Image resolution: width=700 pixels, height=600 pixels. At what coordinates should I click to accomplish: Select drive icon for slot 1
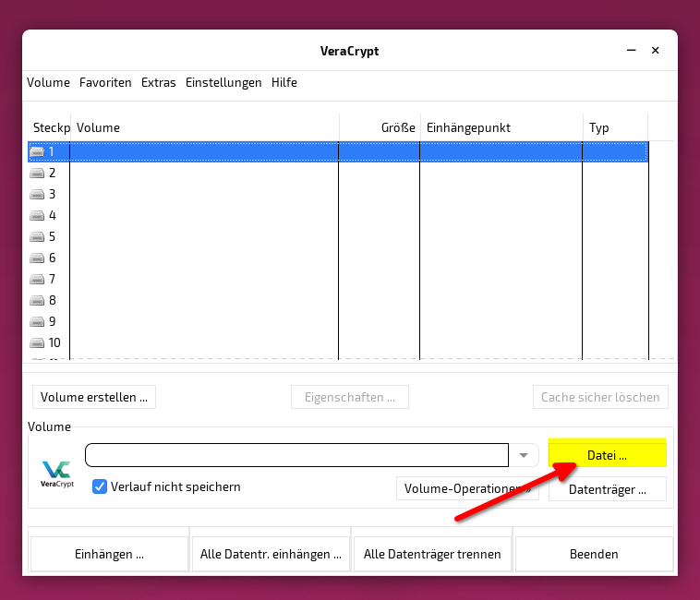point(37,152)
